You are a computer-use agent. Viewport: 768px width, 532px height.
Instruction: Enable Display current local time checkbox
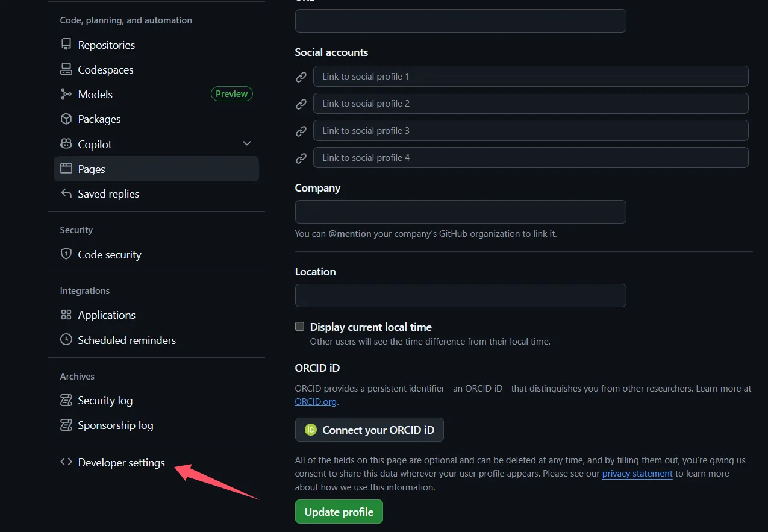click(x=299, y=327)
